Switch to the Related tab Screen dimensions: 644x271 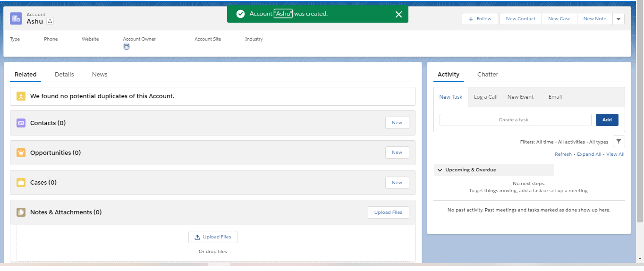coord(25,75)
